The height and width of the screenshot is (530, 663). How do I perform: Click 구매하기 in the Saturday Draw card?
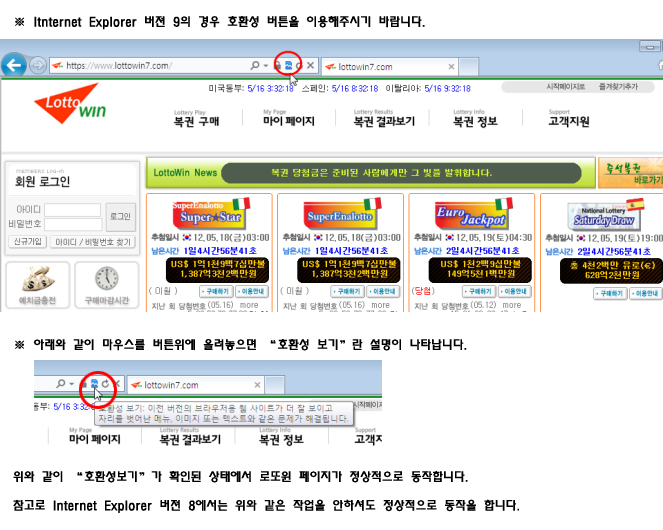click(611, 293)
